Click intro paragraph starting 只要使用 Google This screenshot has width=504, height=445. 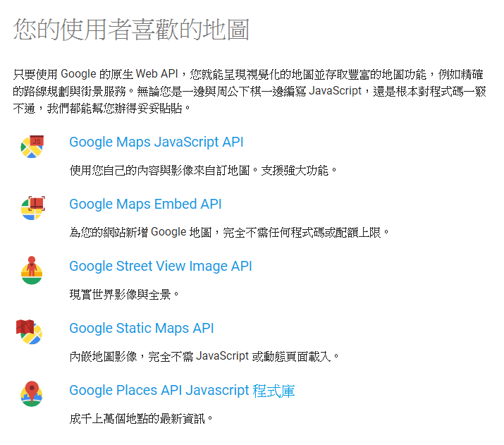click(x=250, y=91)
